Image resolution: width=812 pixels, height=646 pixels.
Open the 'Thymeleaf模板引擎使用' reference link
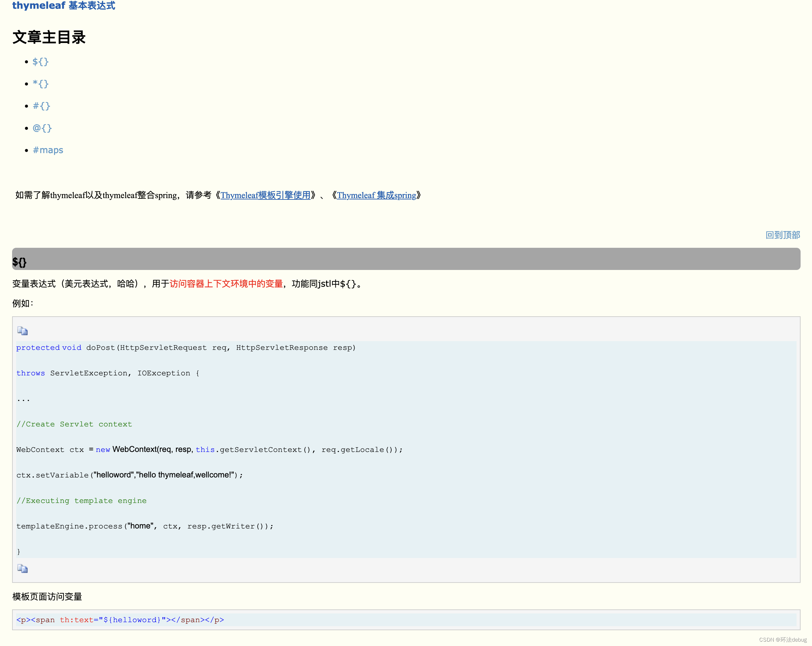pyautogui.click(x=265, y=195)
